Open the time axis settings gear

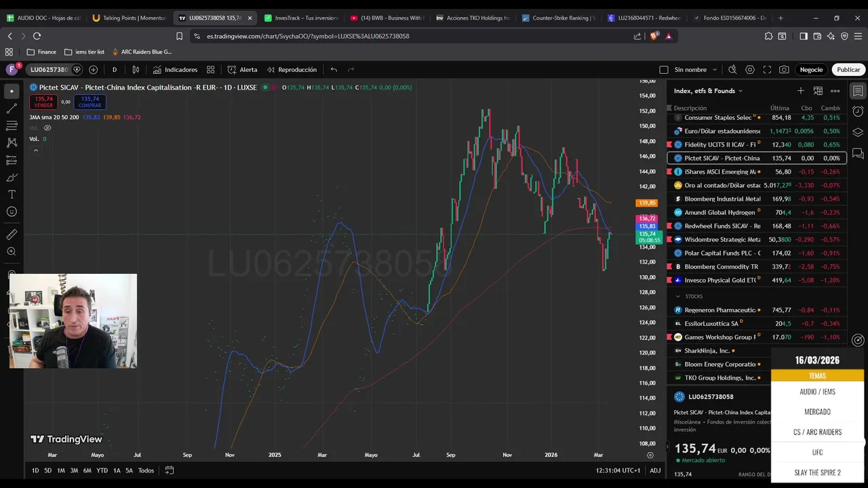(650, 455)
